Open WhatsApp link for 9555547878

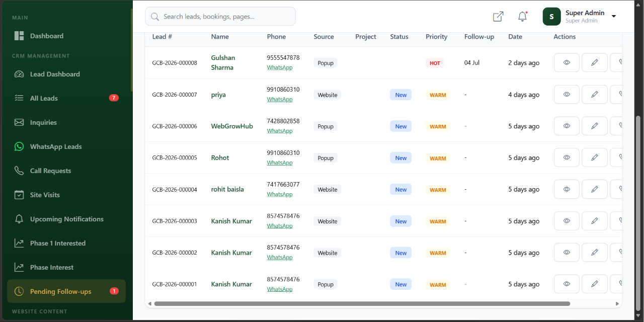click(x=279, y=67)
